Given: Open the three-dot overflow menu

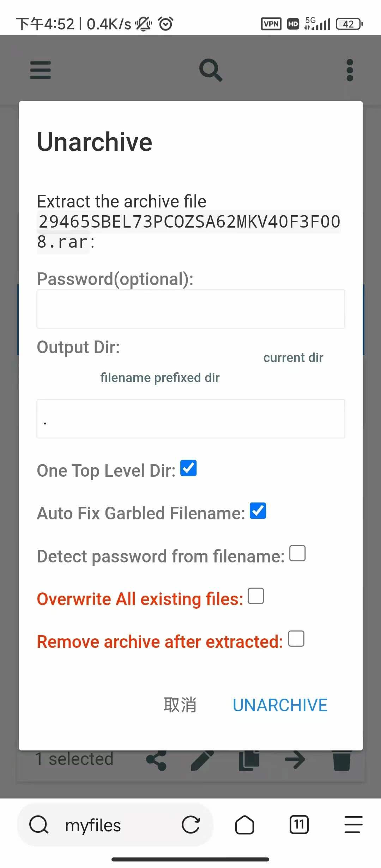Looking at the screenshot, I should (x=350, y=70).
